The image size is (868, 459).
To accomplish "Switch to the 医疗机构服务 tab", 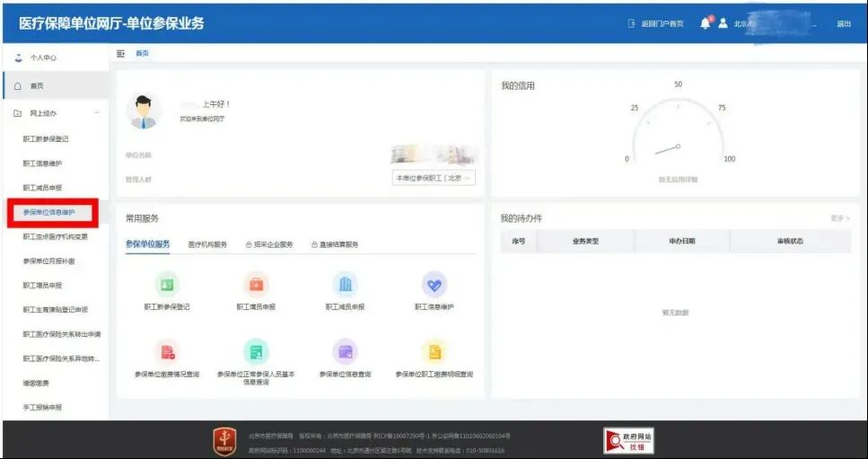I will (x=207, y=244).
